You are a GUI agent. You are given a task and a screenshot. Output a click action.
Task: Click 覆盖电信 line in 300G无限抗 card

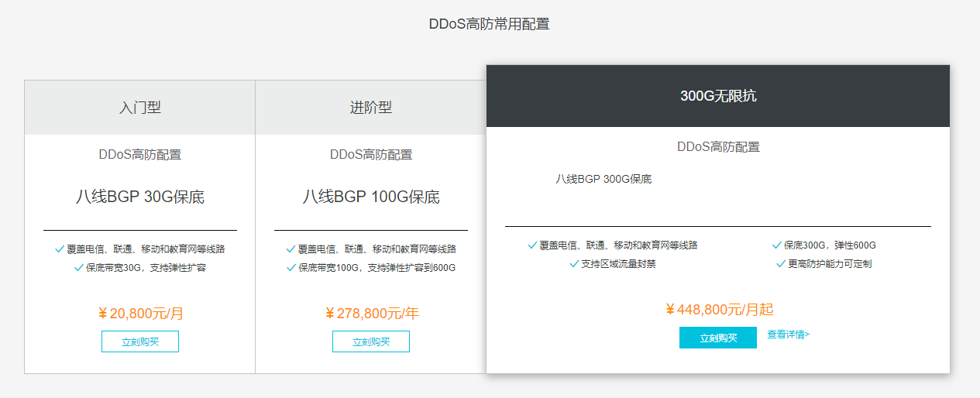click(x=618, y=245)
